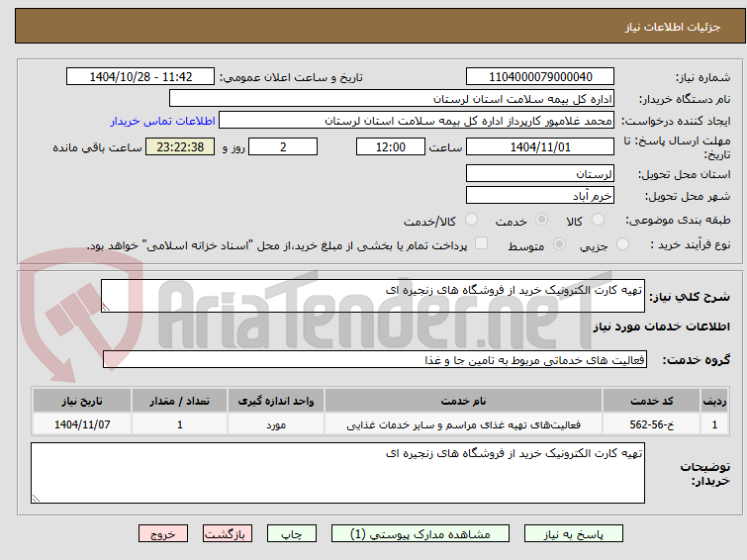Click the countdown timer 23:22:38
Image resolution: width=747 pixels, height=560 pixels.
click(x=180, y=146)
